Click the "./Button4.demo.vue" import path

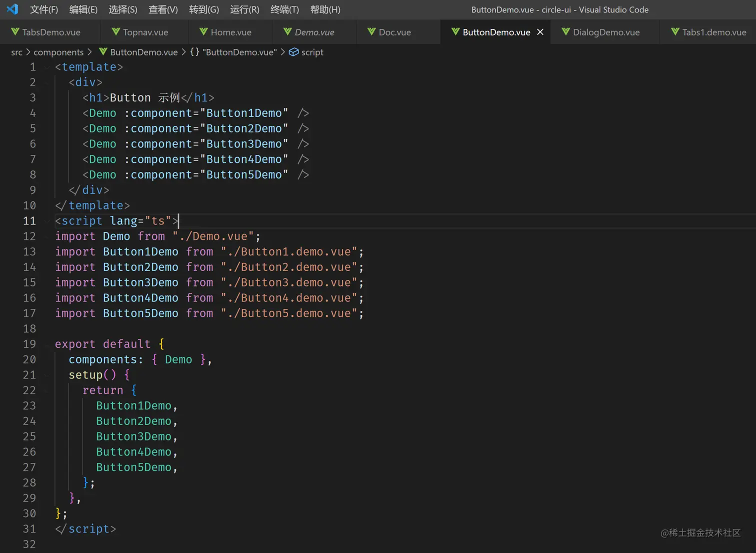pyautogui.click(x=289, y=298)
